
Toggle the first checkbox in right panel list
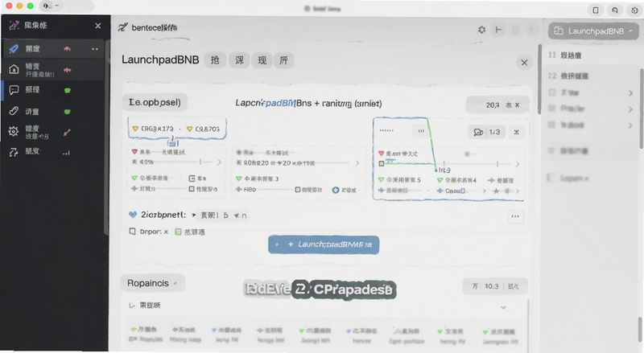552,92
